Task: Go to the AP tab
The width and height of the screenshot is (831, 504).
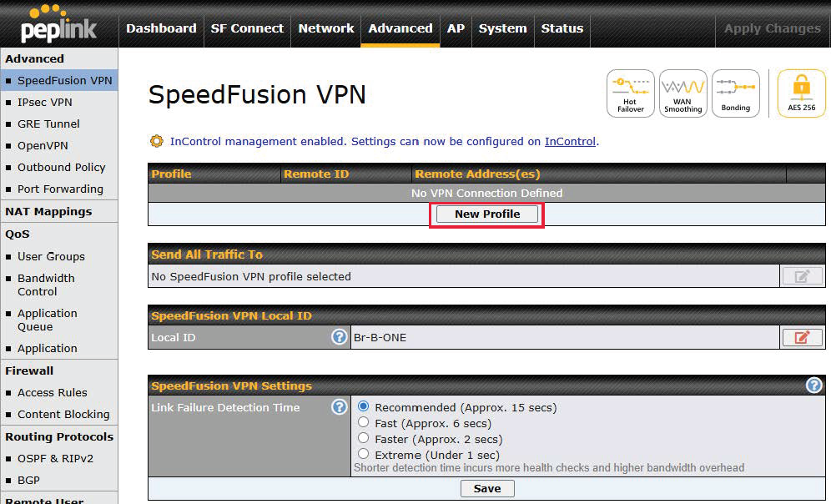Action: pos(456,28)
